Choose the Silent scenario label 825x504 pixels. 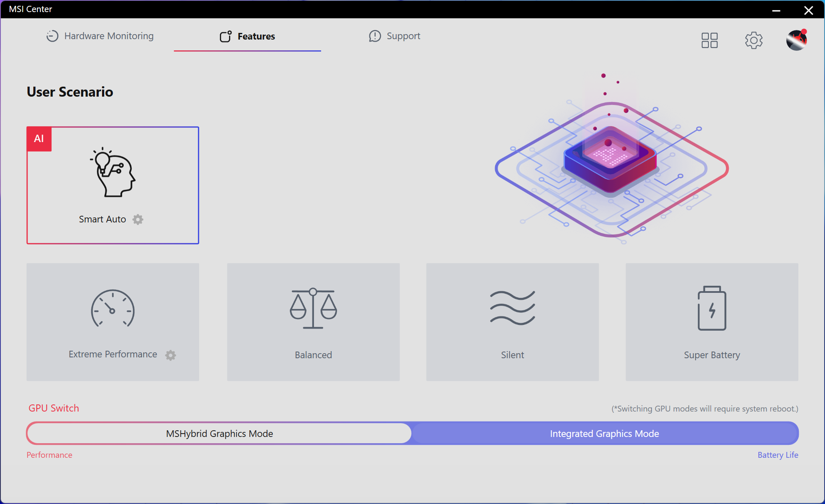point(512,355)
